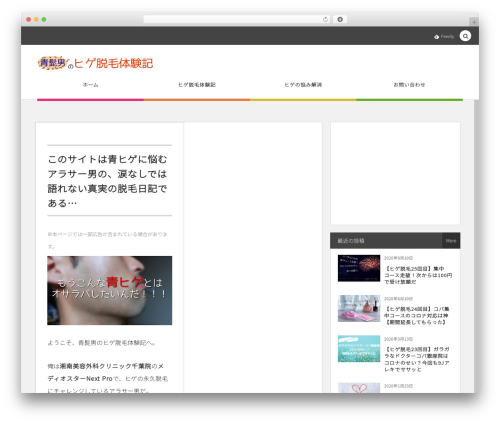Click the 最近の投稿 widget title
This screenshot has height=423, width=500.
pyautogui.click(x=351, y=241)
